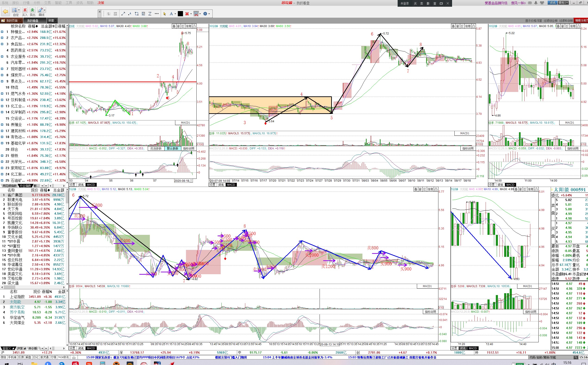The width and height of the screenshot is (588, 365).
Task: Toggle 过滤创业板 filter
Action: pyautogui.click(x=550, y=21)
